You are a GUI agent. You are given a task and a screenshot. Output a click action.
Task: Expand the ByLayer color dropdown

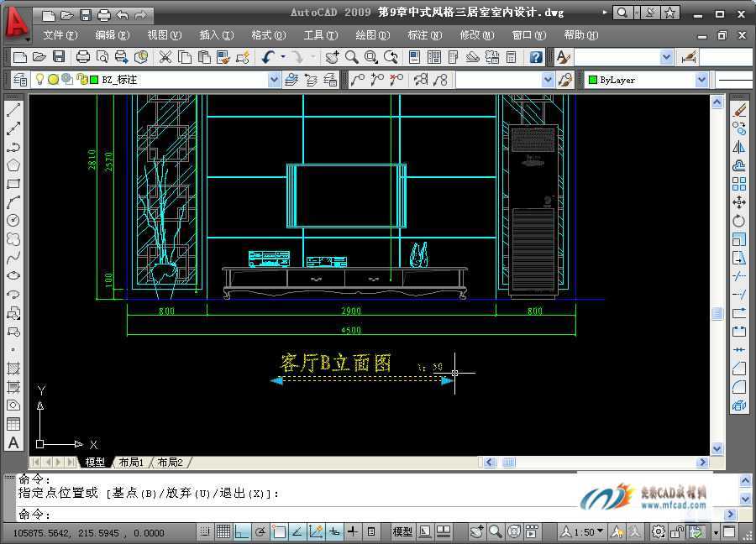[x=701, y=80]
